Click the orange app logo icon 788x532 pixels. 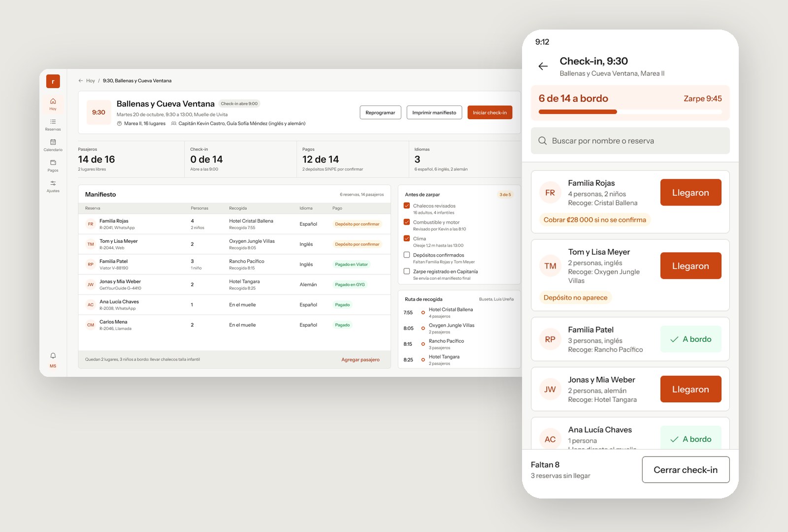tap(53, 81)
